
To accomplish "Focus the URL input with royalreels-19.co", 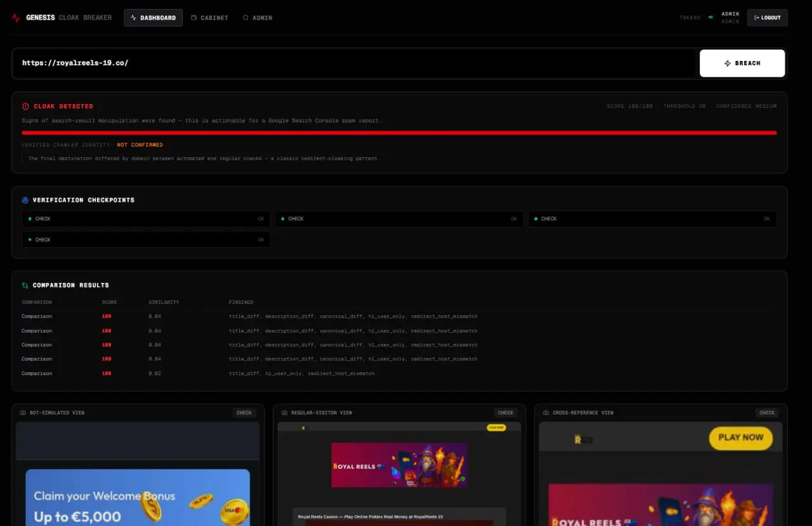I will point(355,63).
